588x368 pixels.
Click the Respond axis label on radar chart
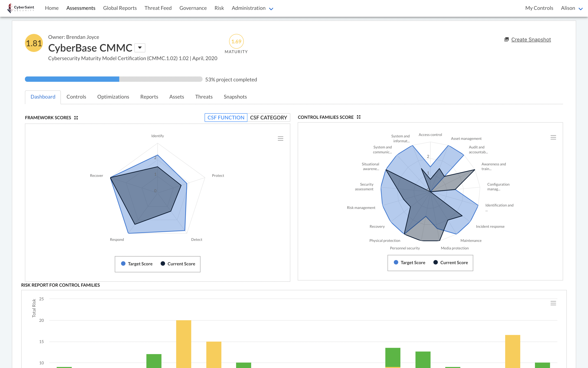click(117, 239)
